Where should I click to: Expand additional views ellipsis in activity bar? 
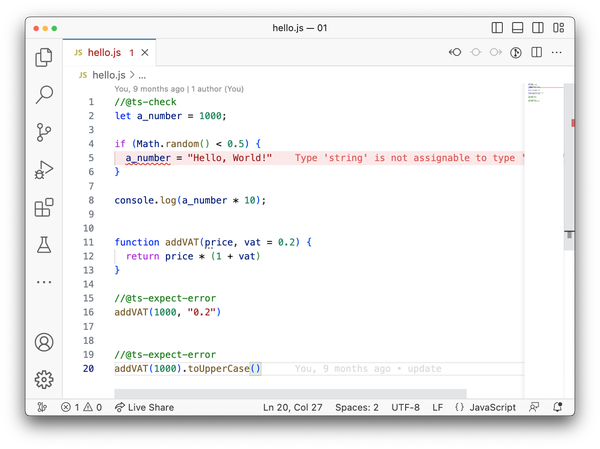pyautogui.click(x=44, y=282)
